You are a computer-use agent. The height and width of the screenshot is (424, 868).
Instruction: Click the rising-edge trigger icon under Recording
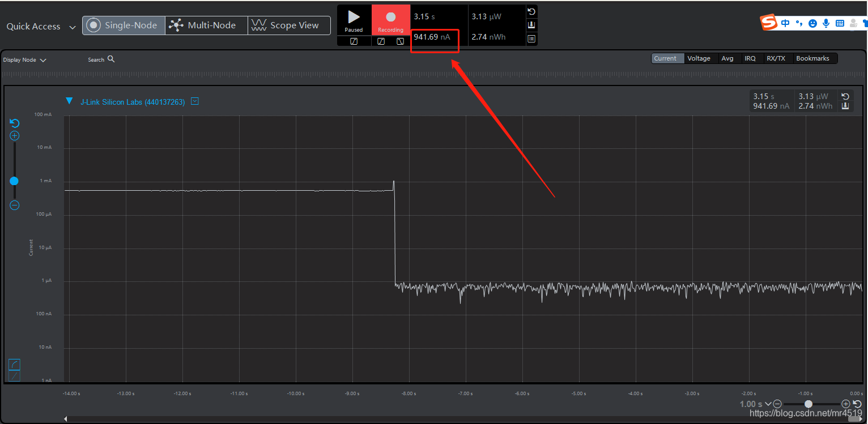tap(381, 41)
